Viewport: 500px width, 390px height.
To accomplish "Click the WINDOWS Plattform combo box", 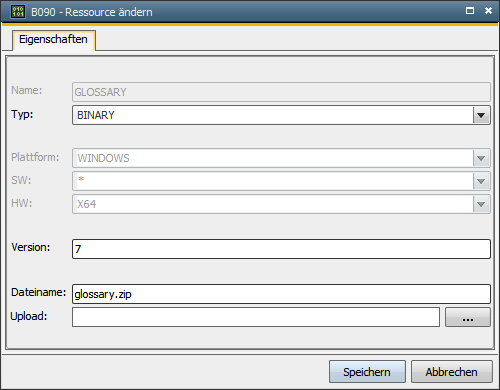I will click(281, 158).
